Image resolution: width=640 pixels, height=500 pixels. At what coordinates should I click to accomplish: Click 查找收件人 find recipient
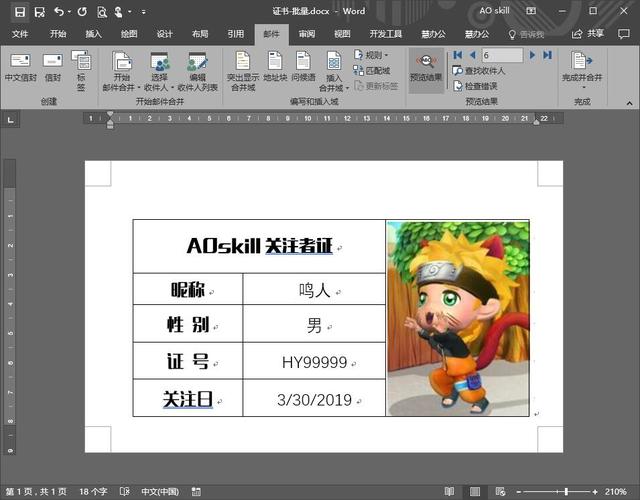tap(479, 71)
